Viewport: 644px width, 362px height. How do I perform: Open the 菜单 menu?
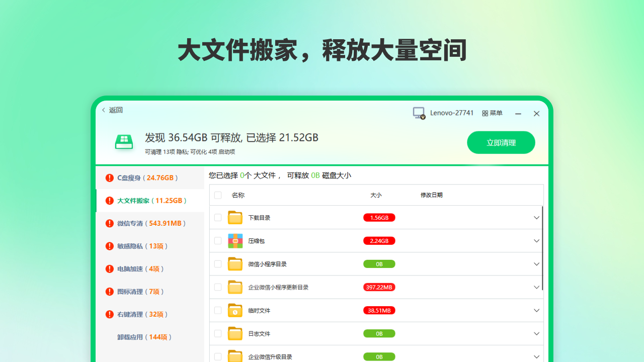pos(492,113)
